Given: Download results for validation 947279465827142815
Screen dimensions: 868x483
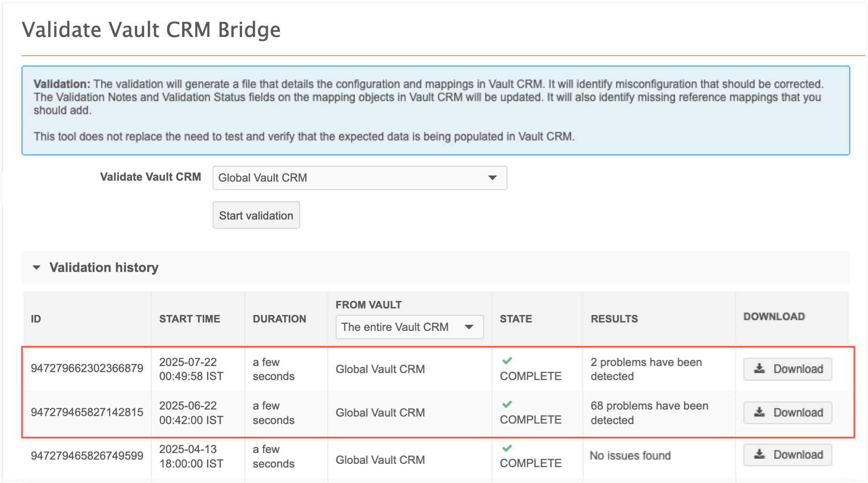Looking at the screenshot, I should point(787,412).
